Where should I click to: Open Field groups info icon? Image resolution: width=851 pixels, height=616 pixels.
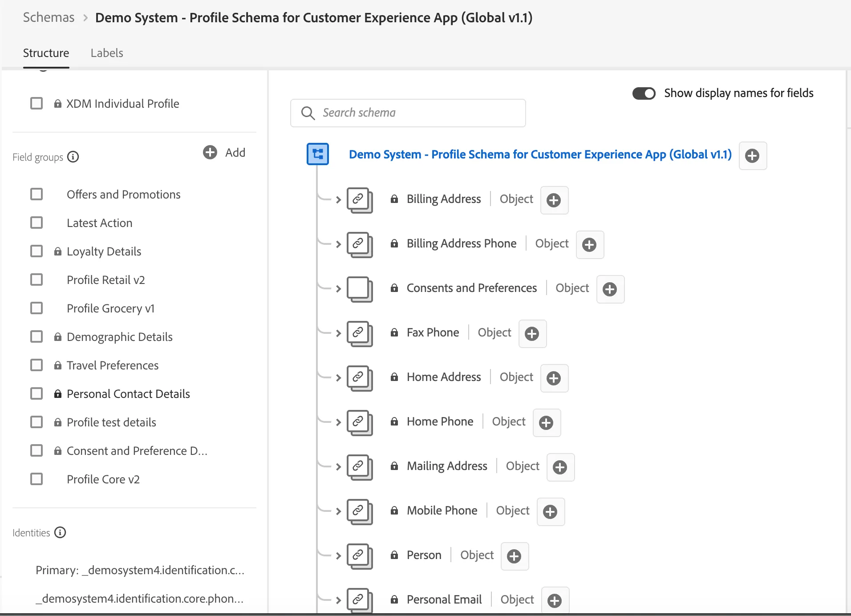73,157
